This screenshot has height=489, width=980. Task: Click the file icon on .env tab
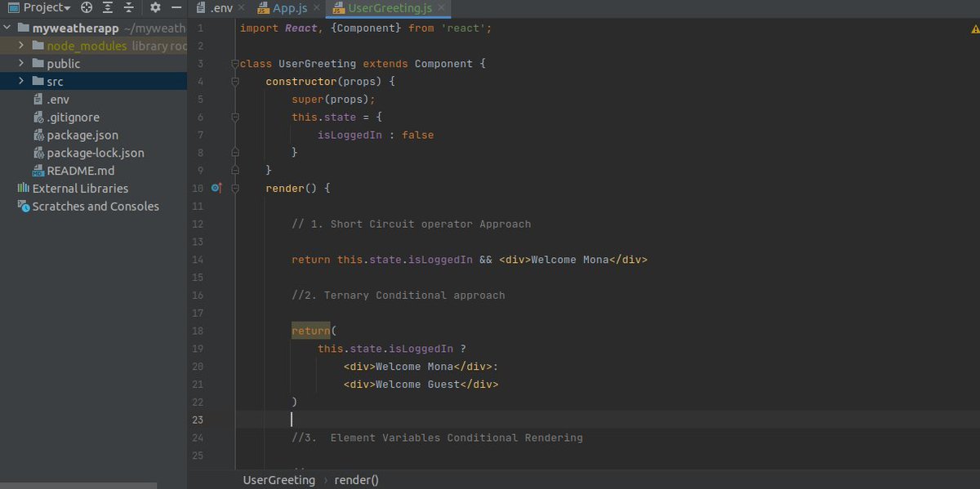pyautogui.click(x=201, y=9)
